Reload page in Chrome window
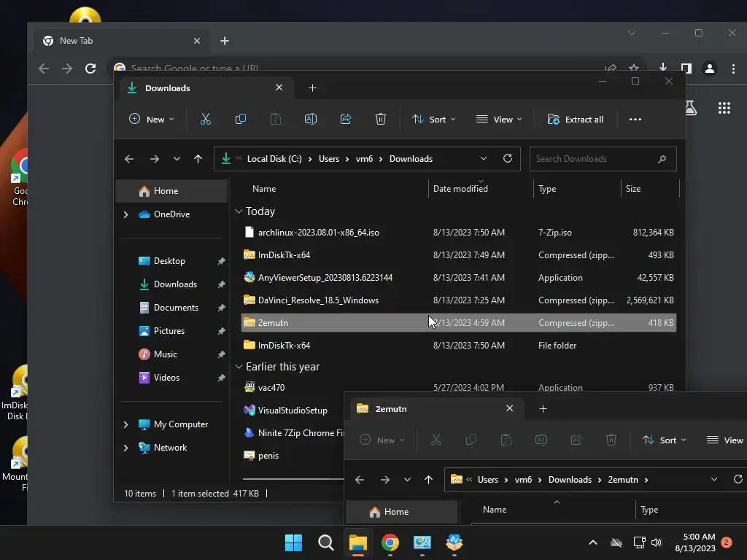The width and height of the screenshot is (747, 560). pos(90,69)
